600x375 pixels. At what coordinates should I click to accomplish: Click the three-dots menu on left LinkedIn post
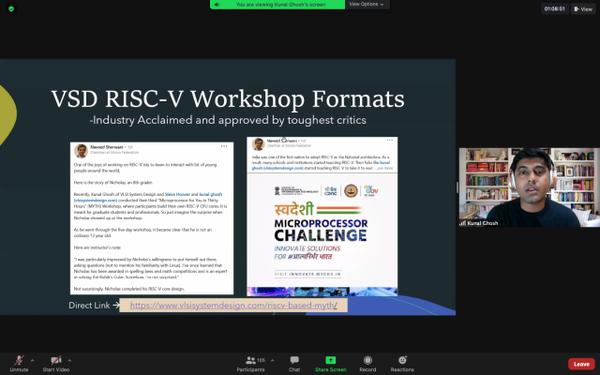coord(224,146)
